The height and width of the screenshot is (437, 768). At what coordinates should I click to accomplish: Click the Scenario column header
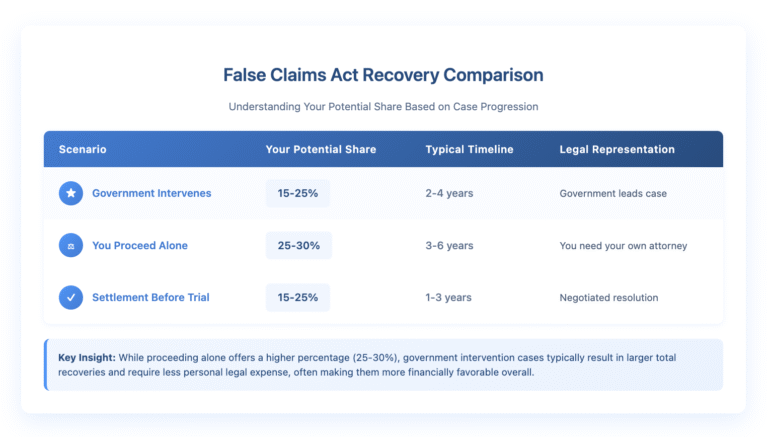tap(82, 149)
